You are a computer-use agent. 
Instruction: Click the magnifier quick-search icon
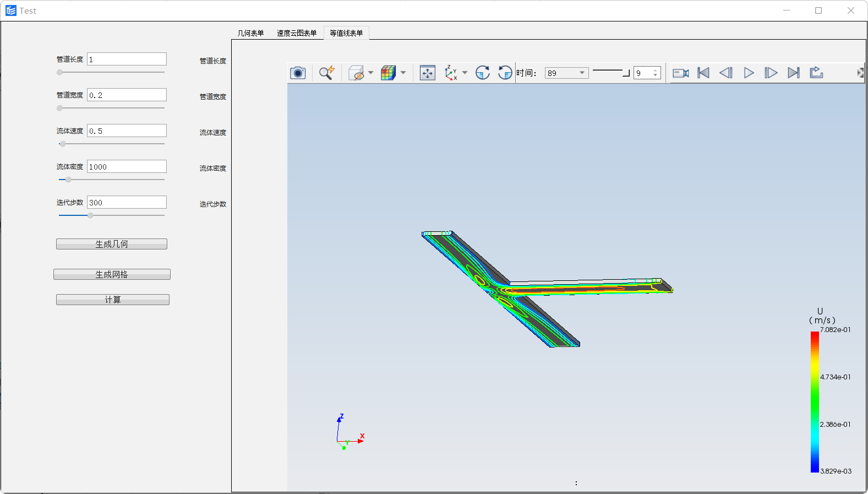pos(327,73)
